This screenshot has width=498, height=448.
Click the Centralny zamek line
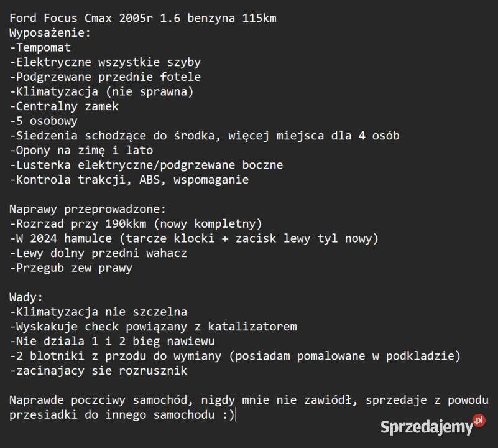click(64, 106)
